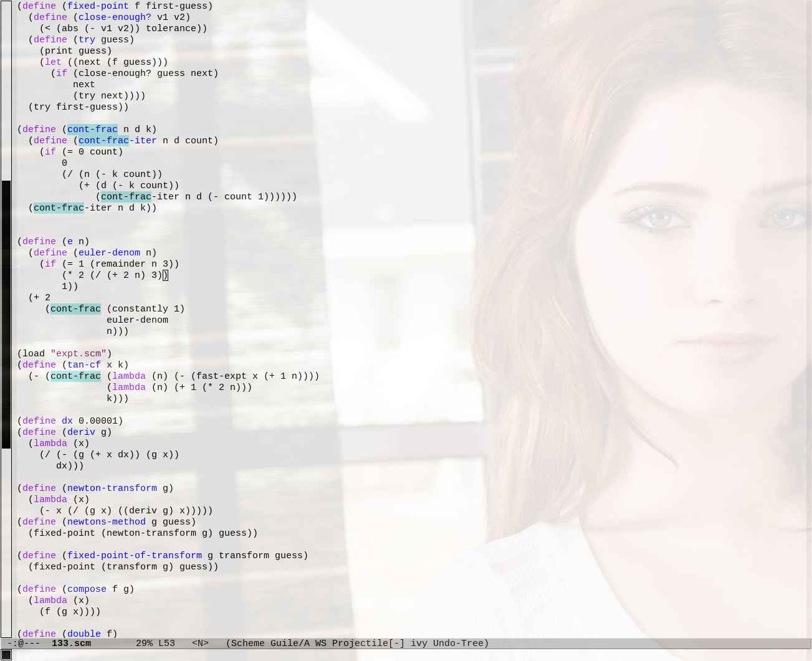The width and height of the screenshot is (812, 661).
Task: Click the Undo-Tree minor mode indicator
Action: [458, 643]
